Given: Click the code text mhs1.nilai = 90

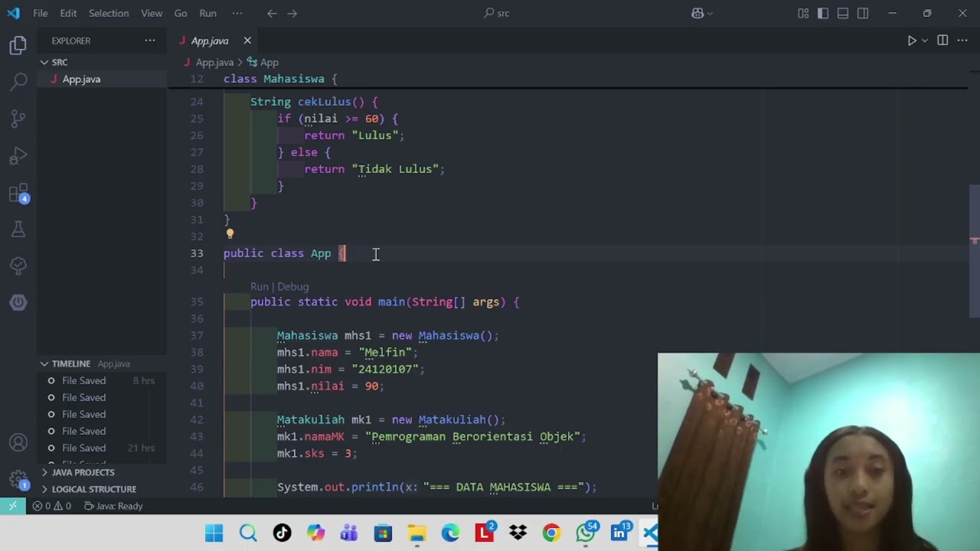Looking at the screenshot, I should coord(331,386).
